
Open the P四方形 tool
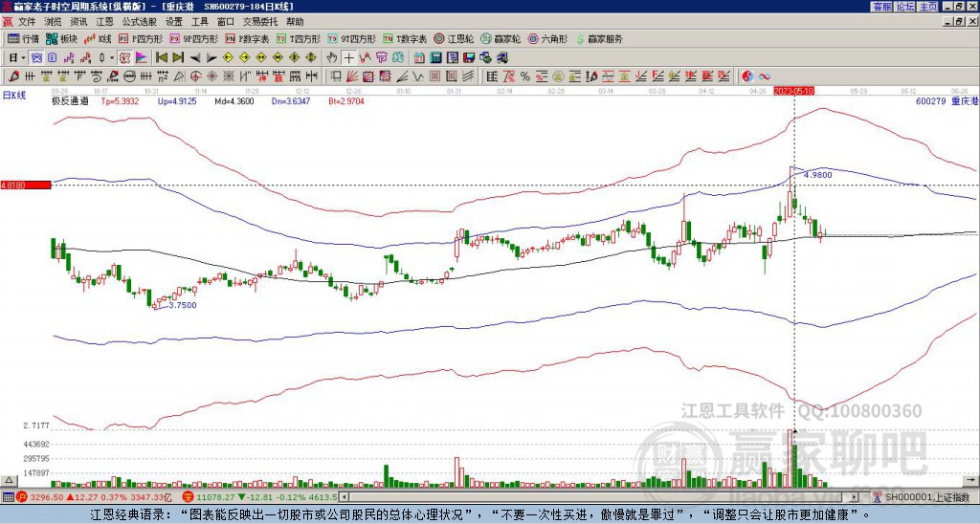coord(142,38)
